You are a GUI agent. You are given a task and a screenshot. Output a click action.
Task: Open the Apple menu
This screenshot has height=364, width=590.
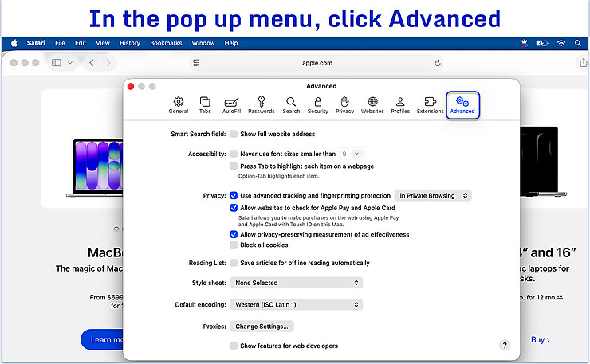click(x=14, y=43)
